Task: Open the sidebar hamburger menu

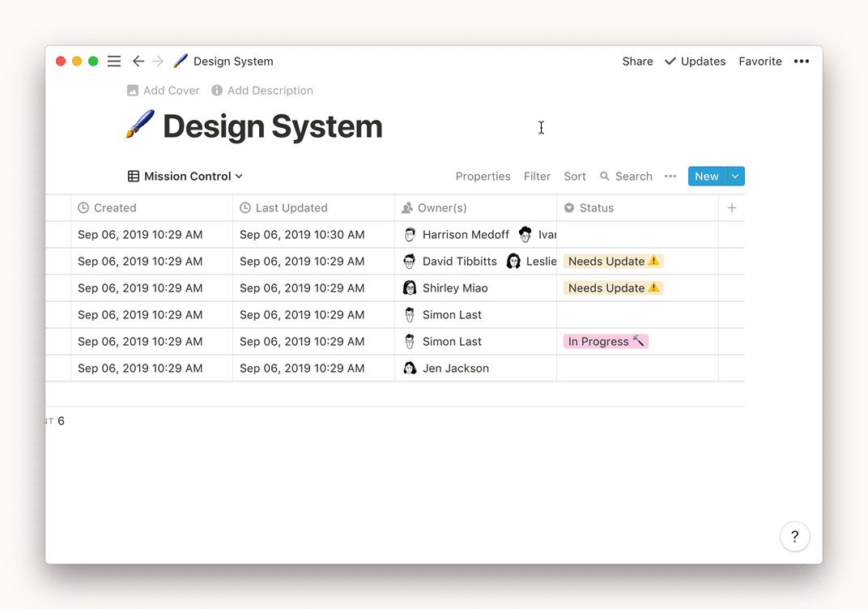Action: click(x=114, y=62)
